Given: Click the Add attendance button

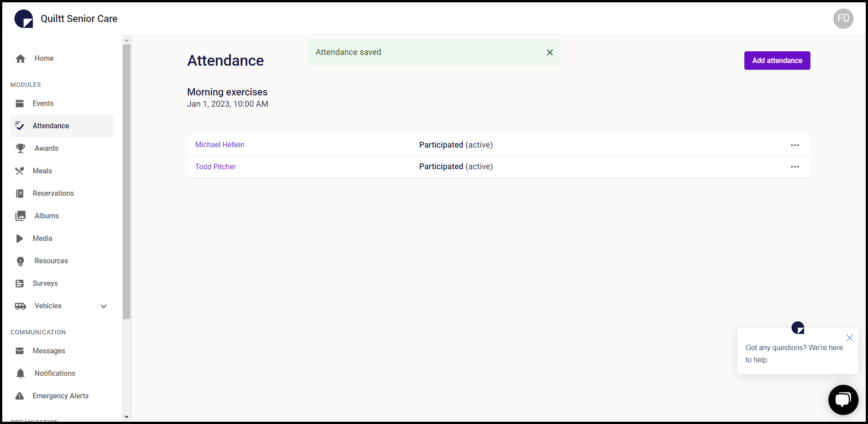Looking at the screenshot, I should [777, 60].
